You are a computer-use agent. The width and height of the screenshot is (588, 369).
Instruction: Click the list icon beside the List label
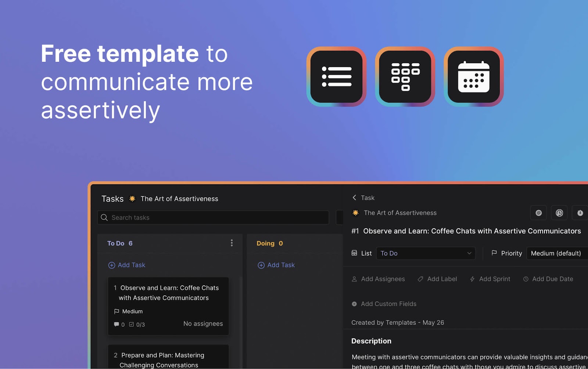354,253
